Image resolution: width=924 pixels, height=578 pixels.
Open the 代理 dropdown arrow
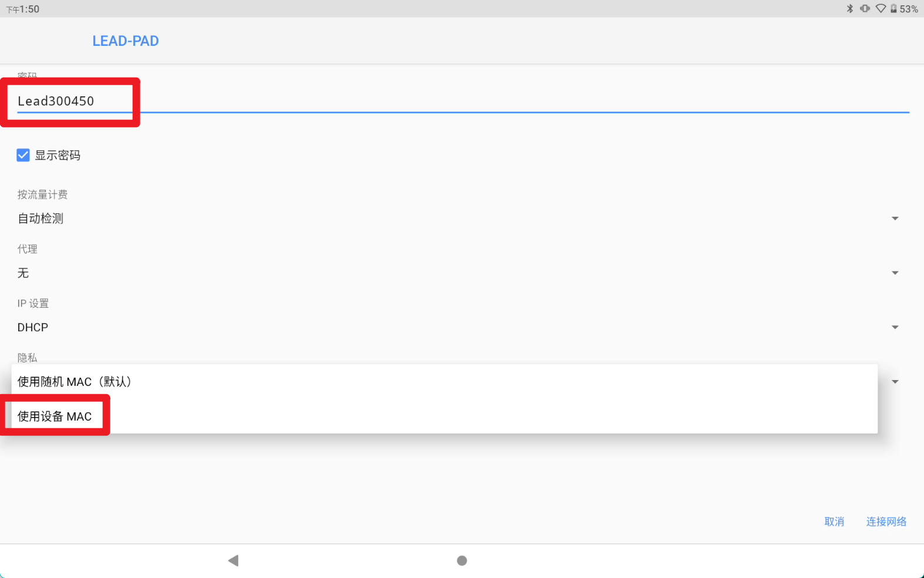895,273
